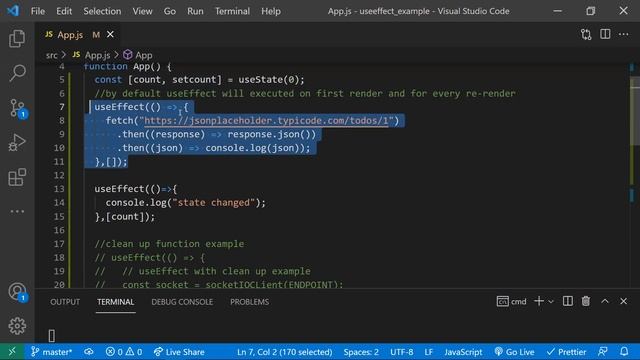Switch to the TERMINAL panel tab

click(x=116, y=302)
